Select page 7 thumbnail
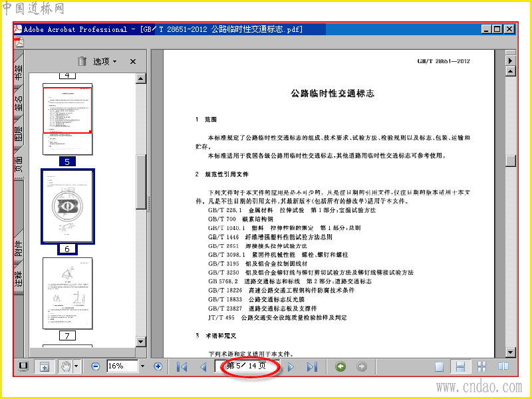532x399 pixels. pos(68,293)
